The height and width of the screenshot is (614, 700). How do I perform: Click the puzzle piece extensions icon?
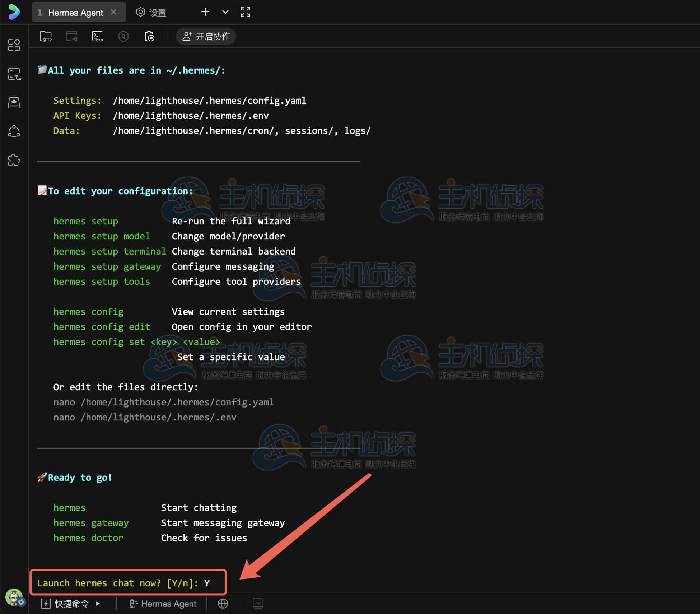14,160
